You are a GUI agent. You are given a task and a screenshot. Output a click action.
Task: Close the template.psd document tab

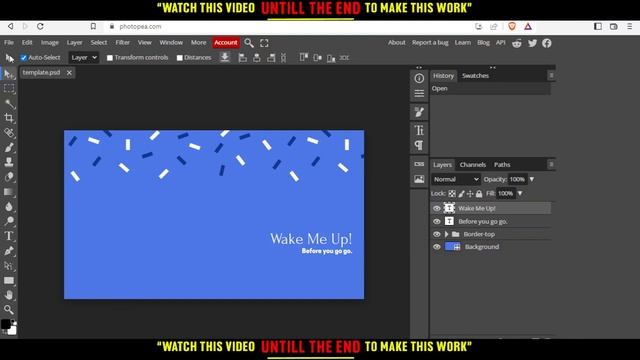[69, 73]
